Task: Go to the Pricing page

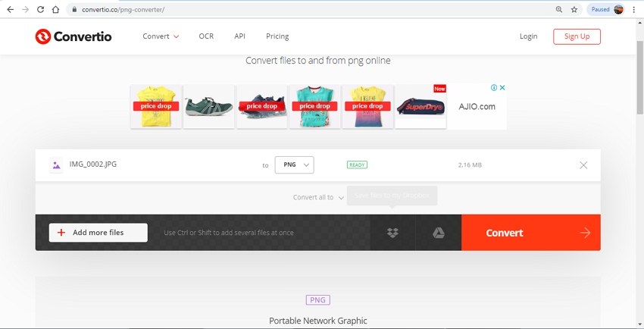Action: click(277, 36)
